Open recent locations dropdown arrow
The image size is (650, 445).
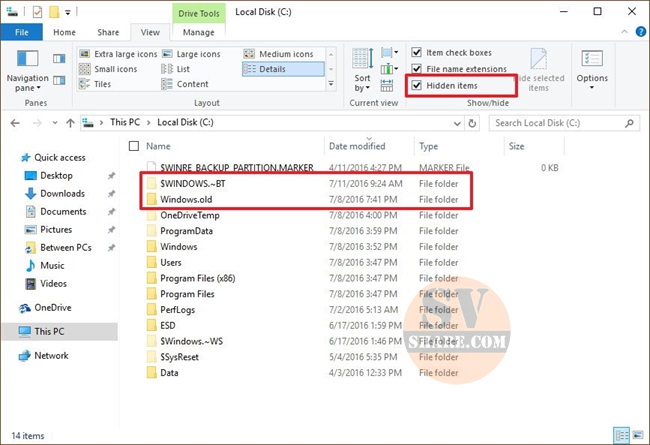(x=55, y=123)
